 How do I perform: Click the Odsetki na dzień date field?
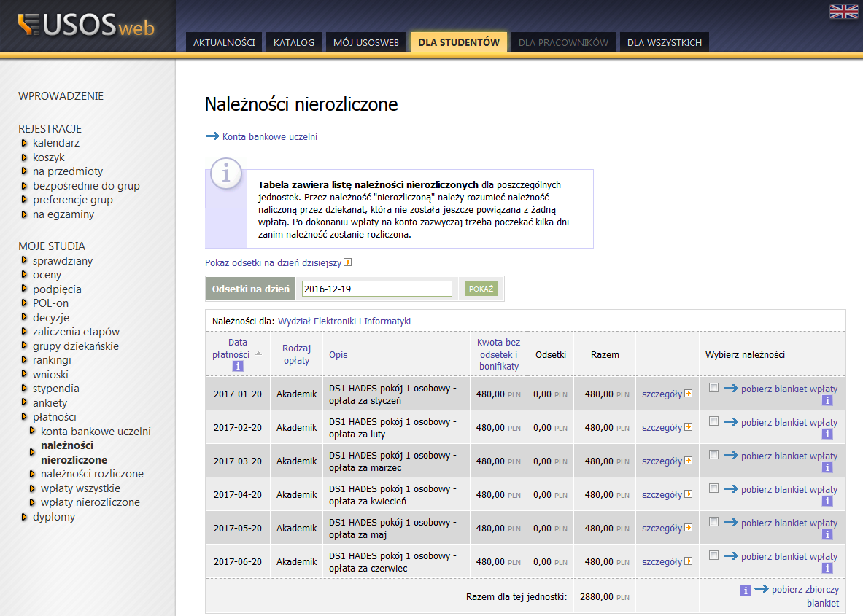pyautogui.click(x=377, y=289)
